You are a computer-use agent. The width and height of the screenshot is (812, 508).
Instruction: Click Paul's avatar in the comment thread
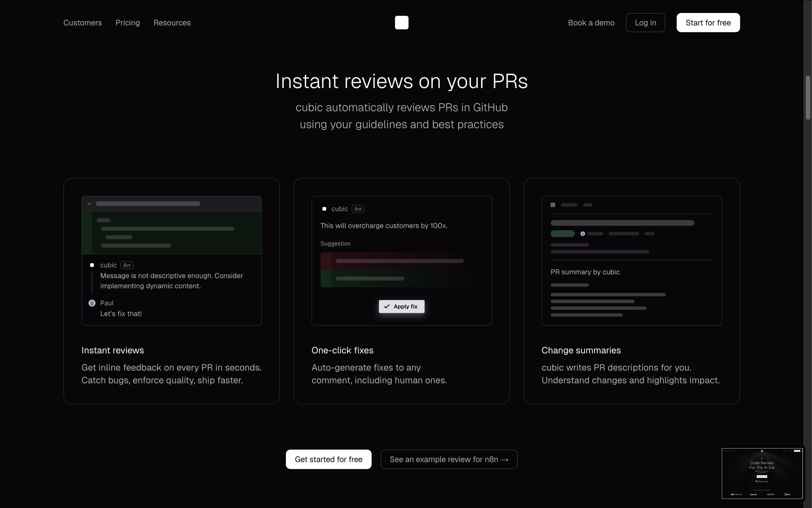[92, 303]
